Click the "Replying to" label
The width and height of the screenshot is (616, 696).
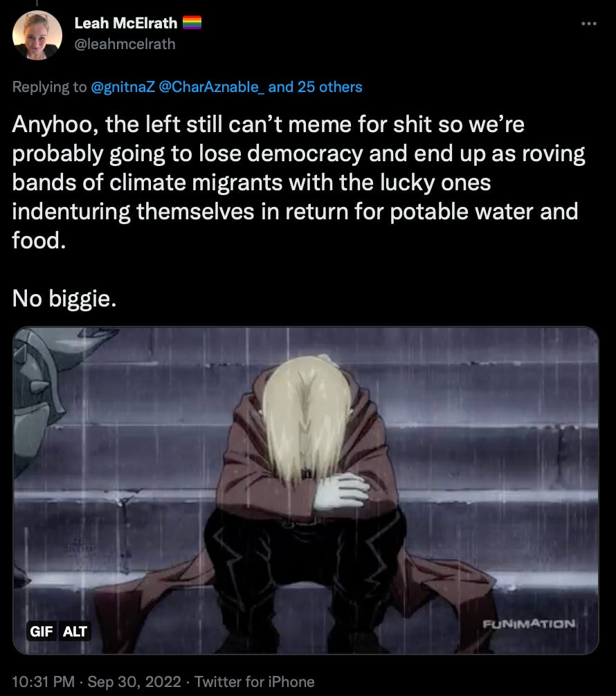coord(49,87)
